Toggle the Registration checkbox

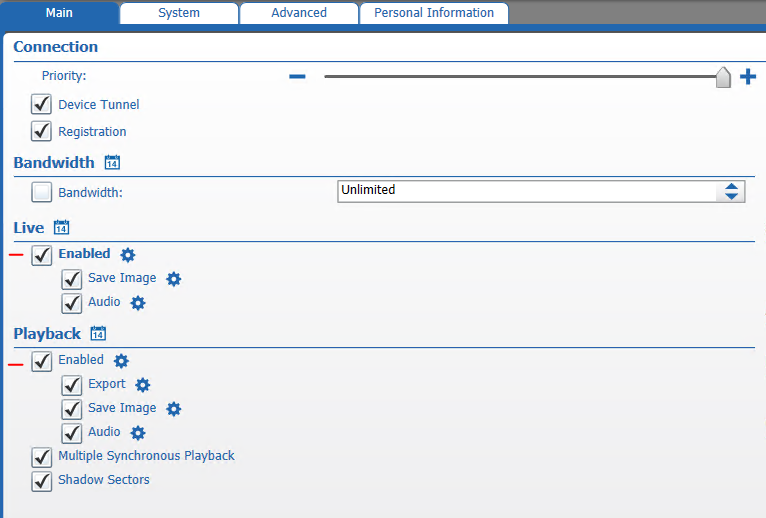[42, 131]
